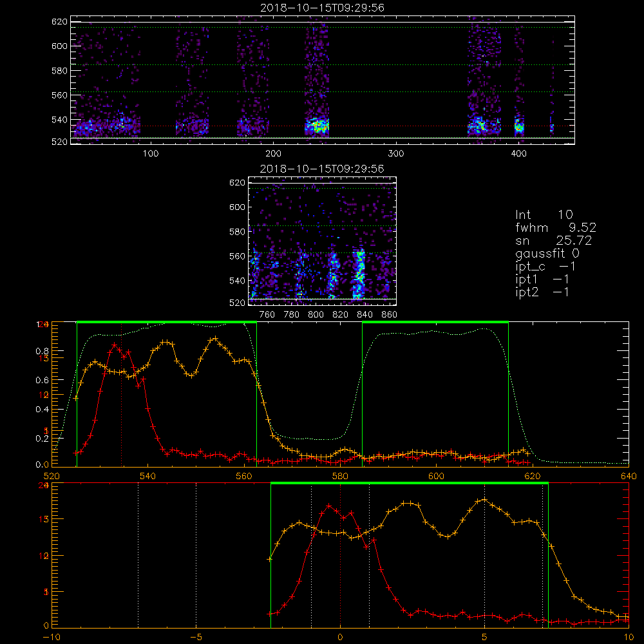This screenshot has width=644, height=644.
Task: Click the 0.6 y-axis label on the profile plot
Action: tap(43, 381)
